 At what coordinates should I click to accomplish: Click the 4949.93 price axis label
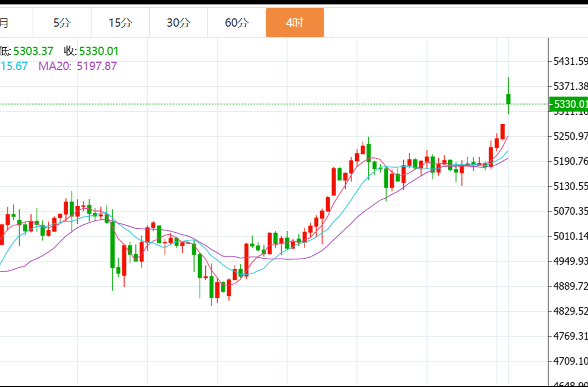(x=570, y=261)
